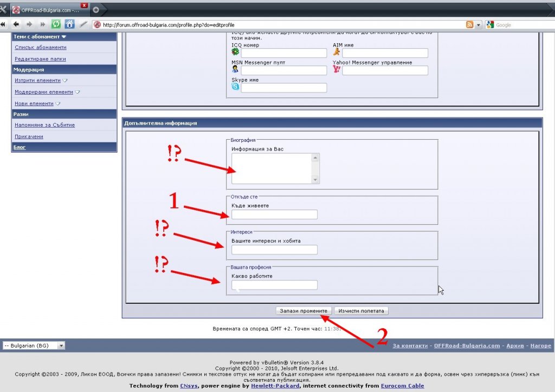
Task: Open the Блог sidebar link
Action: (x=20, y=147)
